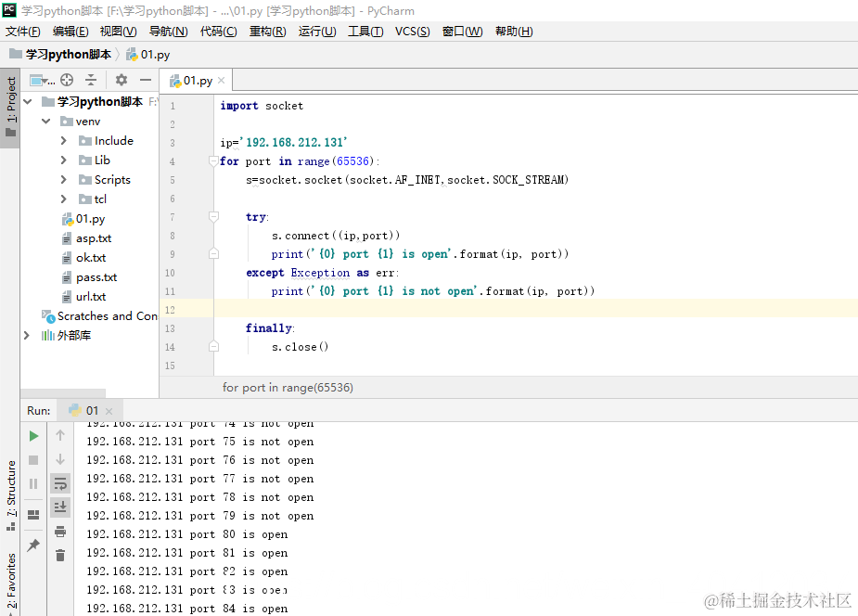858x616 pixels.
Task: Rerun the 01 script with green play icon
Action: click(33, 436)
